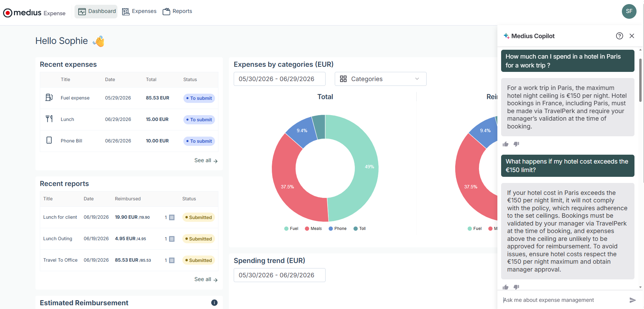Viewport: 644px width, 309px height.
Task: Close the Medius Copilot panel
Action: [x=632, y=36]
